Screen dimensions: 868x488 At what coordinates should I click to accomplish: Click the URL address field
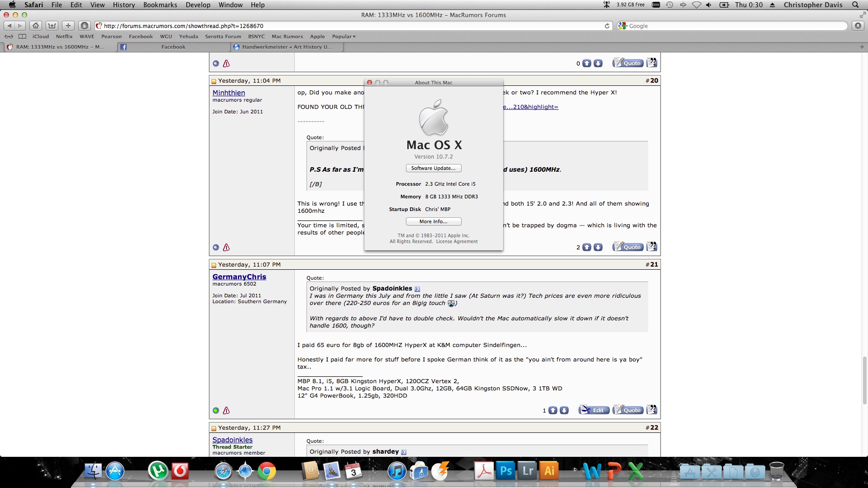click(x=353, y=26)
